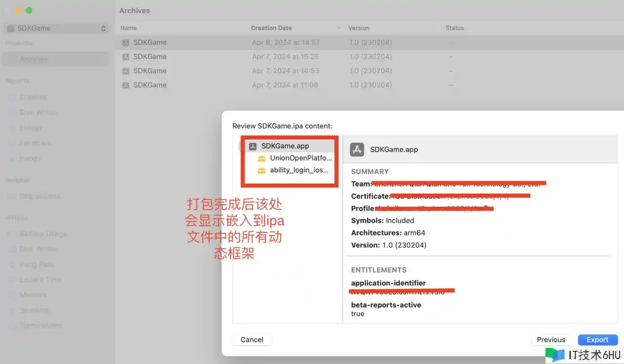Go back with the Previous button

tap(551, 340)
